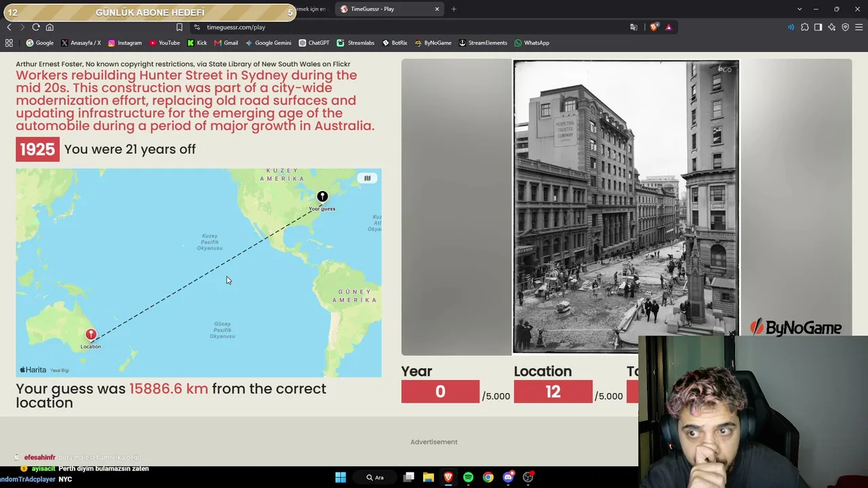Click the translate page icon in address bar
Screen dimensions: 868x488
tap(633, 27)
